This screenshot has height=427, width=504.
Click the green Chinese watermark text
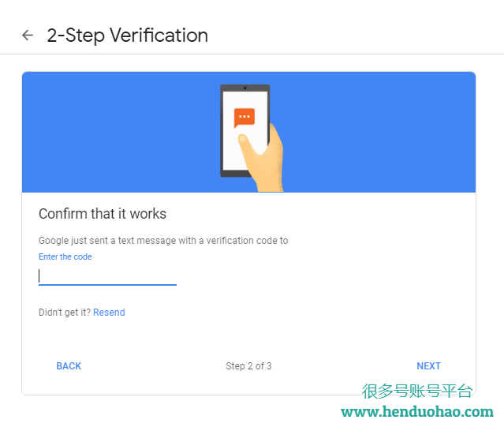point(417,391)
